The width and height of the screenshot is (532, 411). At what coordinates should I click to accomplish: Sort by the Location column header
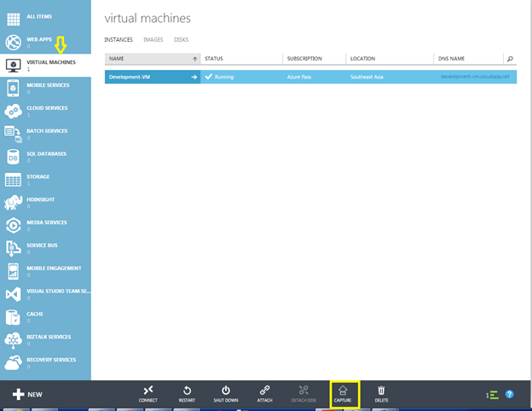coord(390,59)
